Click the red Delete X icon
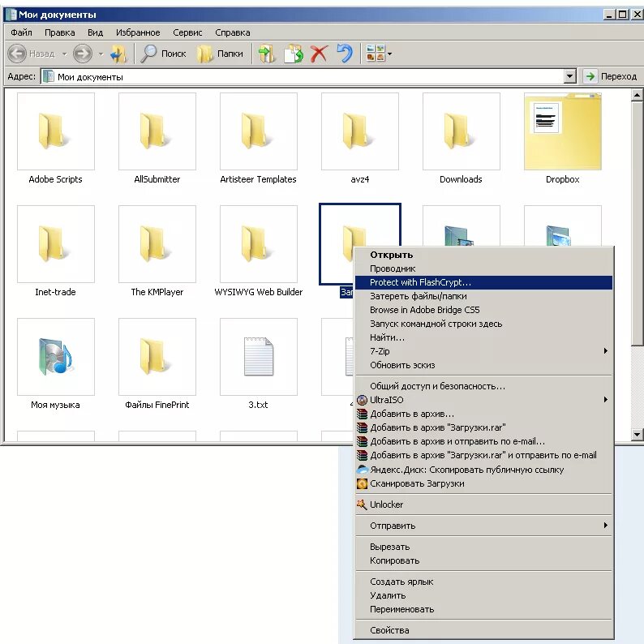The height and width of the screenshot is (644, 644). [x=319, y=54]
